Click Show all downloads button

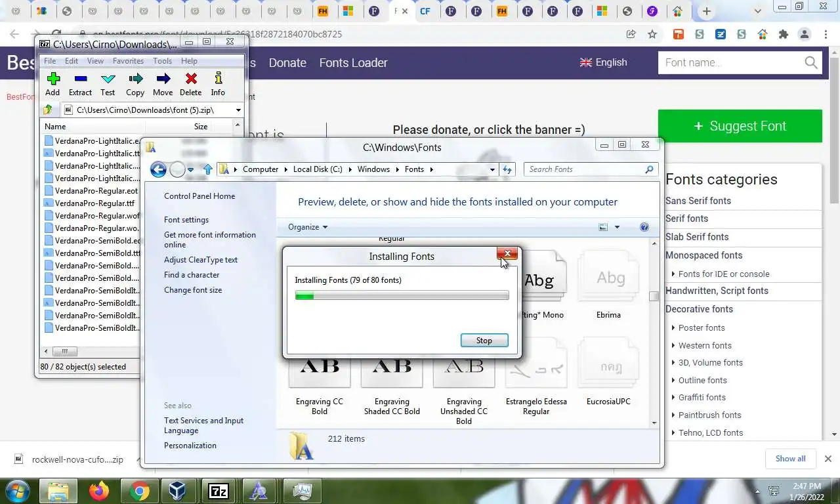tap(790, 459)
